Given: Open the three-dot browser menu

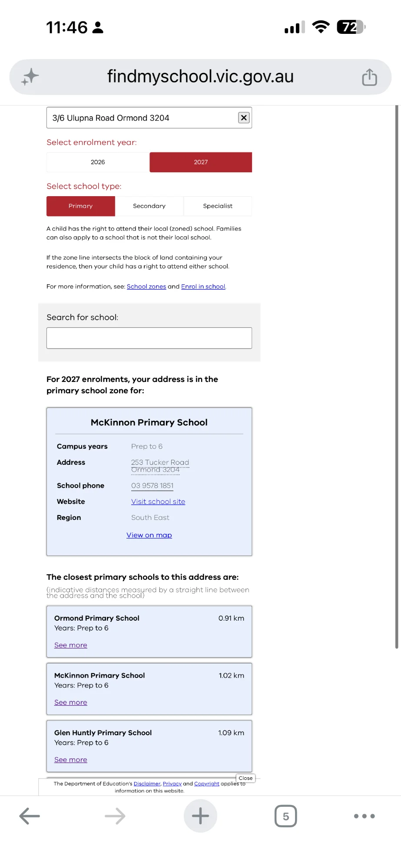Looking at the screenshot, I should [x=364, y=816].
